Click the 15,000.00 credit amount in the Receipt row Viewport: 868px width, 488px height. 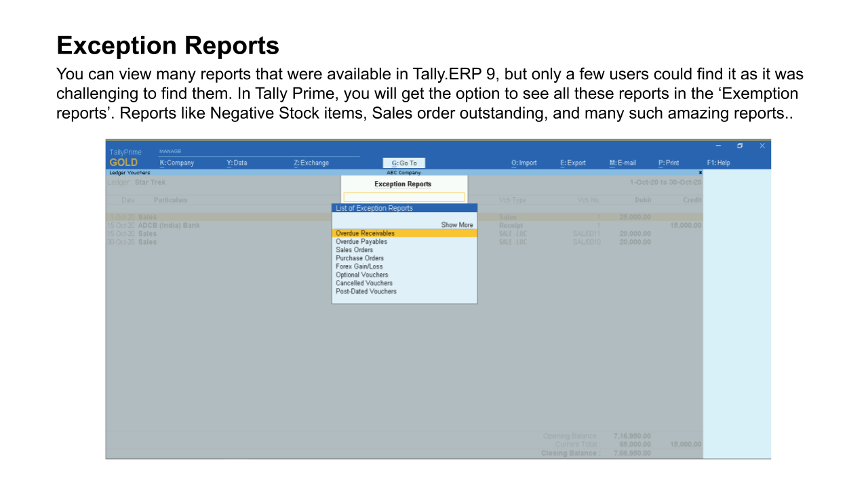[x=686, y=225]
